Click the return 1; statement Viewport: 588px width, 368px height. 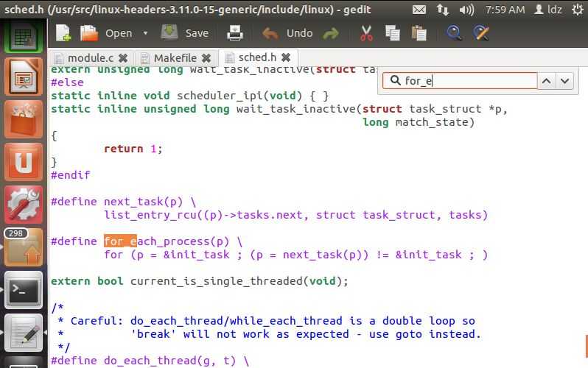coord(133,149)
